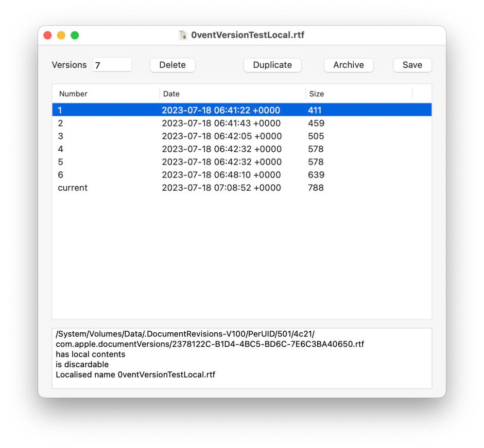Click the Date column header to sort
This screenshot has height=448, width=484.
(171, 94)
